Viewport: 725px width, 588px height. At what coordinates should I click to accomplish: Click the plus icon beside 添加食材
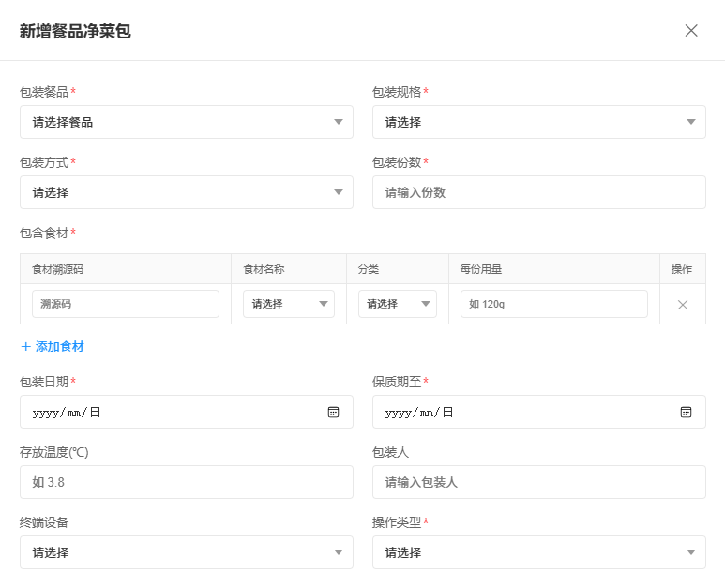point(26,347)
